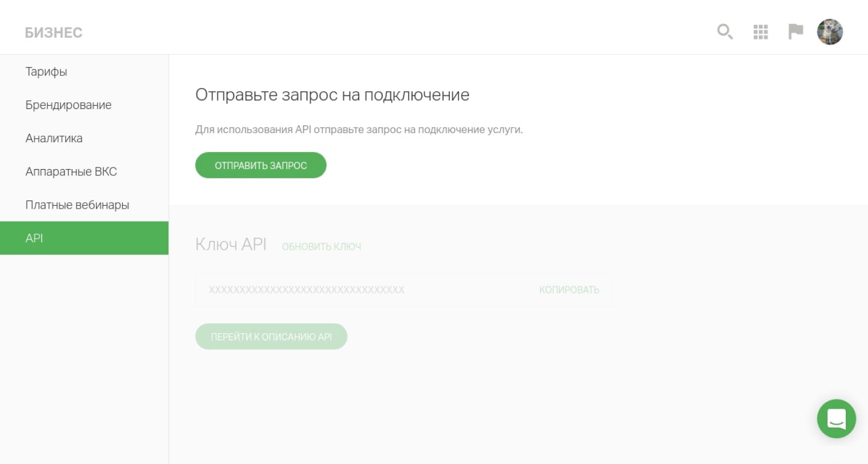The width and height of the screenshot is (868, 464).
Task: Open the green chat support widget
Action: [x=836, y=419]
